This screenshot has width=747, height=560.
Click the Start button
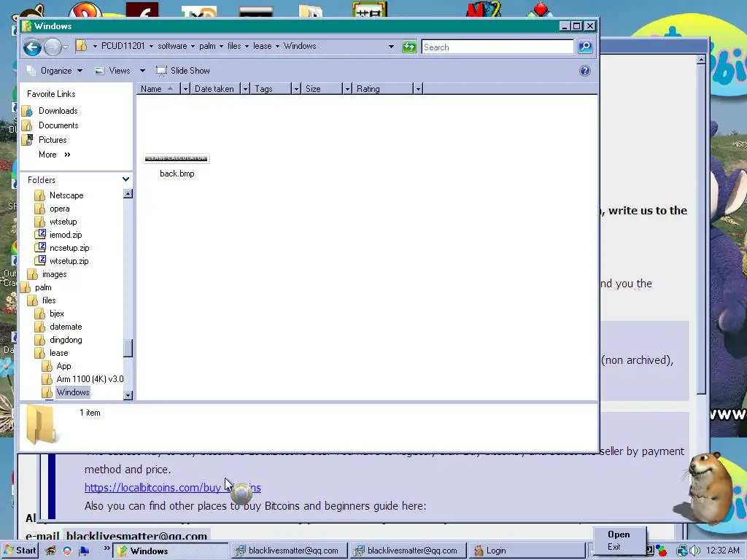(x=20, y=551)
